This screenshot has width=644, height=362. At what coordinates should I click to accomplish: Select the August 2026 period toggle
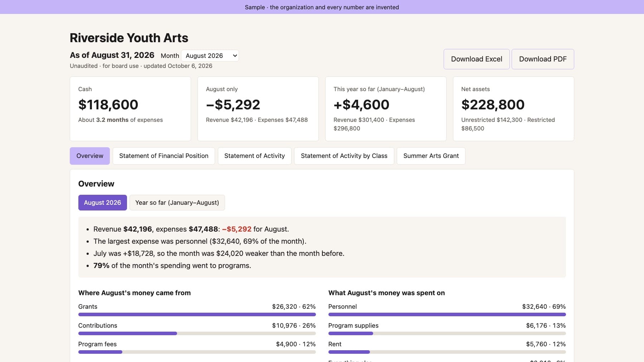(103, 203)
